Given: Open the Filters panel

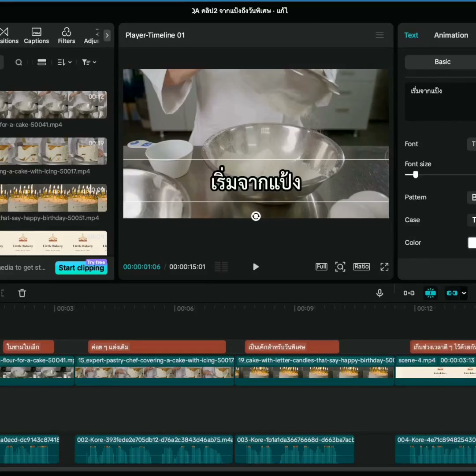Looking at the screenshot, I should point(67,36).
